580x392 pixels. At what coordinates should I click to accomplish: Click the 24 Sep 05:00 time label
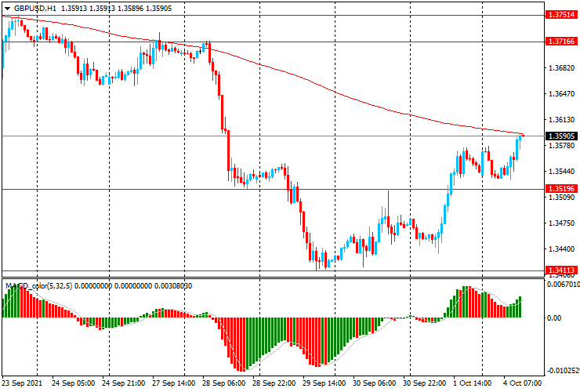click(73, 383)
